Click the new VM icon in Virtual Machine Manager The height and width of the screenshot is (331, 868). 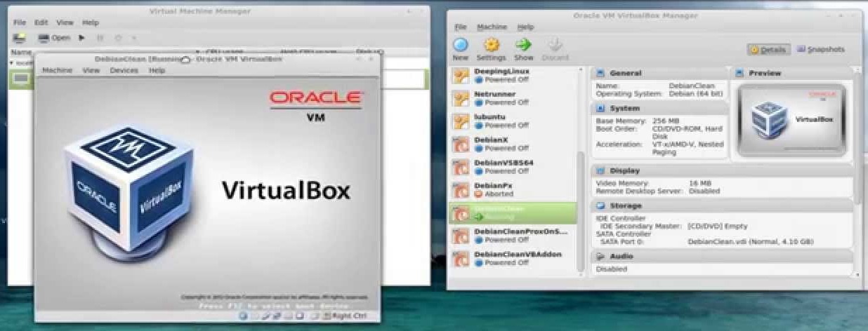click(20, 38)
